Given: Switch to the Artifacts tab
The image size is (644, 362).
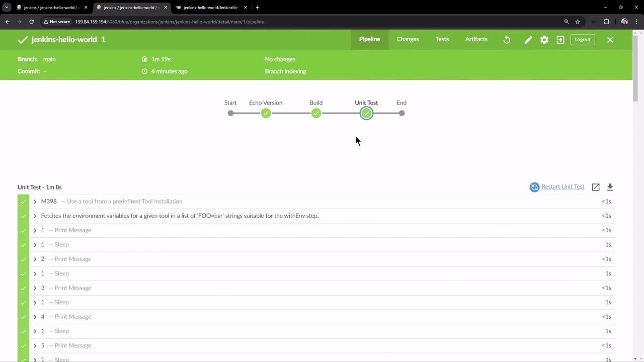Looking at the screenshot, I should [476, 39].
